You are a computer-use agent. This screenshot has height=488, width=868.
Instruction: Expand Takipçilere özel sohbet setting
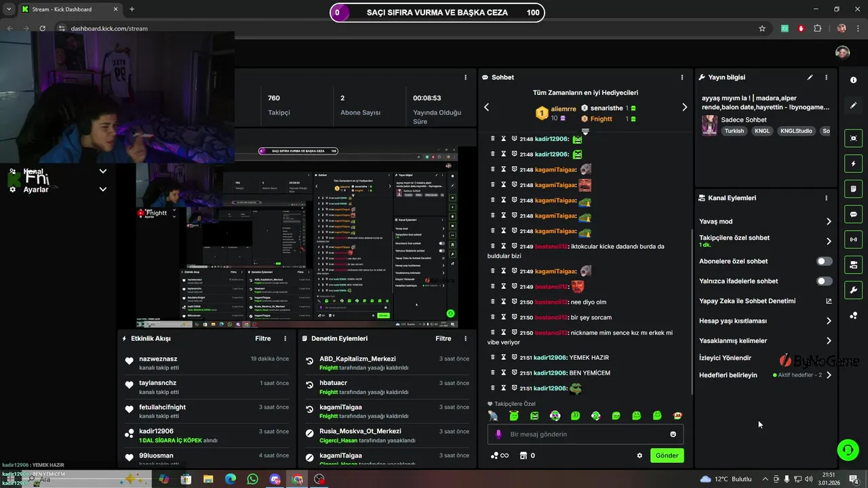(x=828, y=241)
